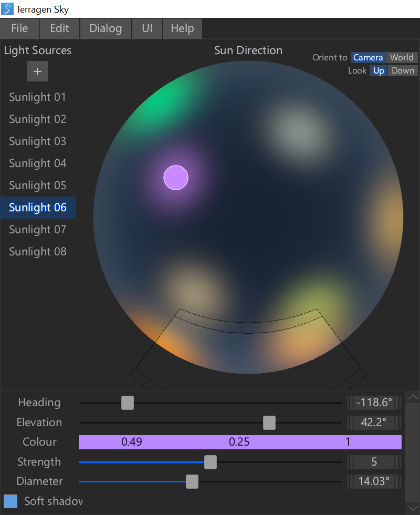This screenshot has height=515, width=420.
Task: Select Sunlight 01 in light sources
Action: click(x=38, y=97)
